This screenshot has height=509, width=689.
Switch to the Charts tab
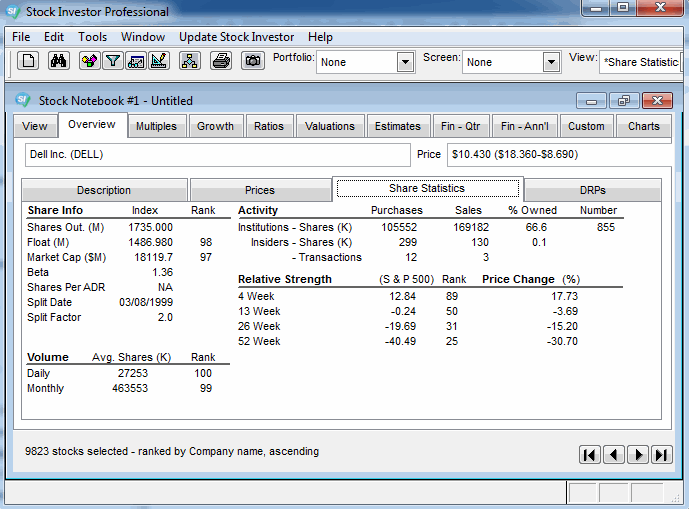point(644,126)
